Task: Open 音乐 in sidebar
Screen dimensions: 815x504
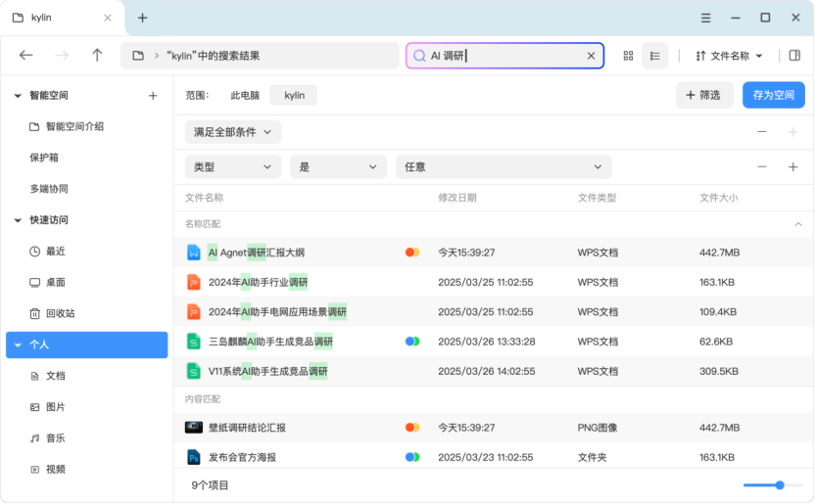Action: point(47,438)
